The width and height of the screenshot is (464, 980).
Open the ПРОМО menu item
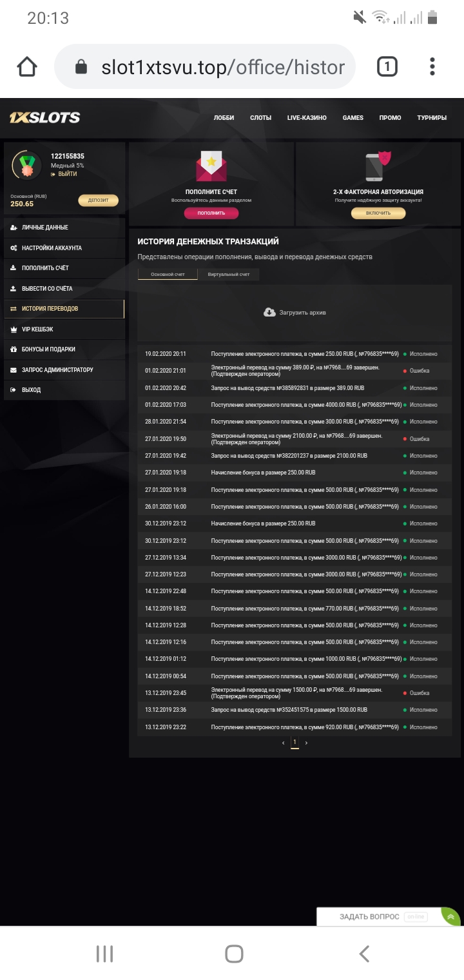[x=390, y=117]
